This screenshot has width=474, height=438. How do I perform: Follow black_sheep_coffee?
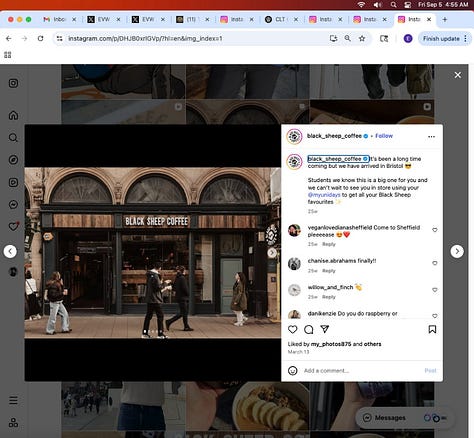(384, 136)
